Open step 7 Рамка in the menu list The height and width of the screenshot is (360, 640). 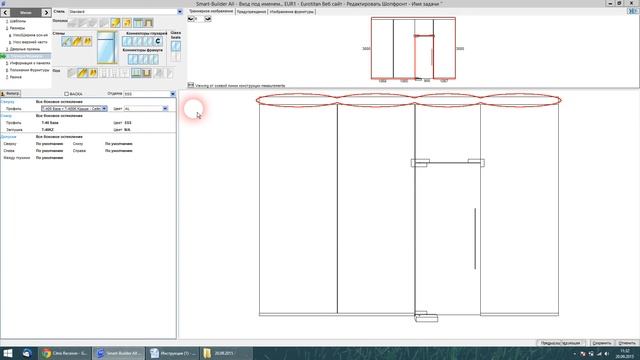click(13, 77)
